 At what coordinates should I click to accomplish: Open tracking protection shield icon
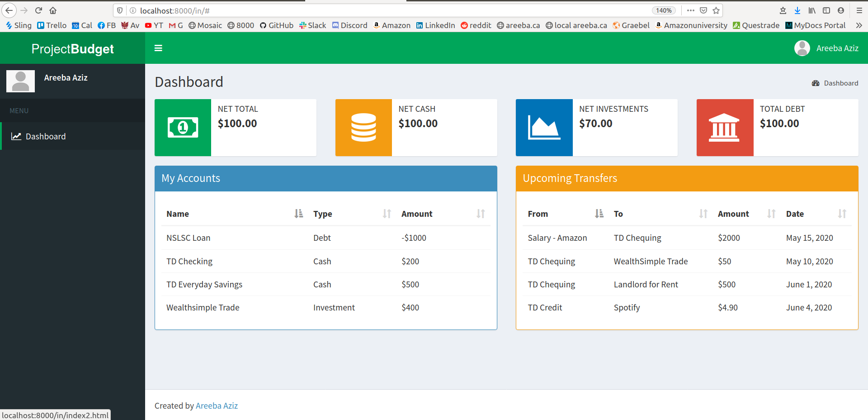[120, 10]
